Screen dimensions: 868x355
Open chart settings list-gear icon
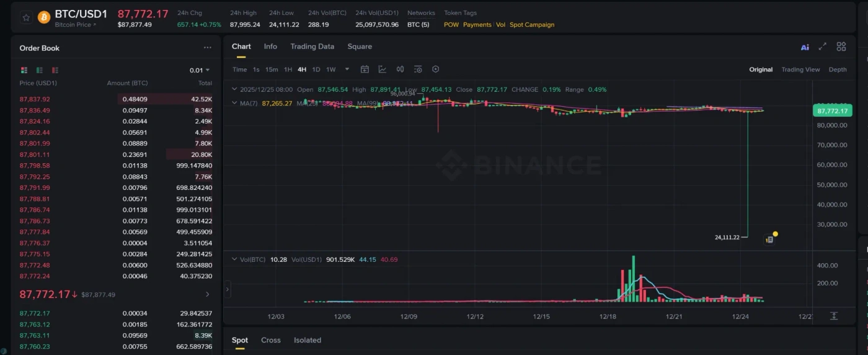pos(418,70)
